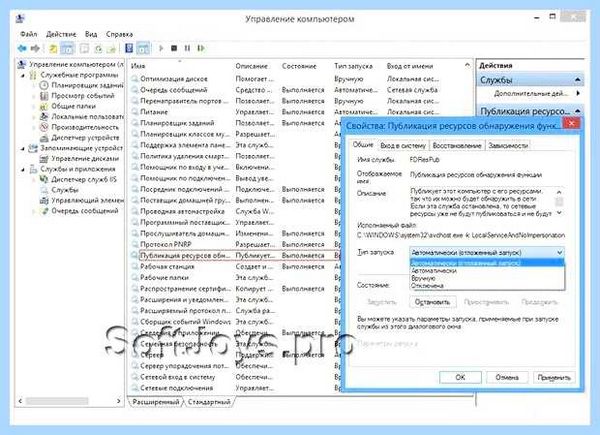Select Просмотр событий icon in tree
This screenshot has width=600, height=435.
pyautogui.click(x=44, y=96)
